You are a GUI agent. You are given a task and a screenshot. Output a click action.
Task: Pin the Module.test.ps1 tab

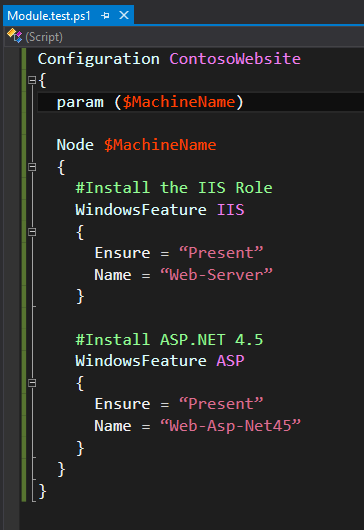tap(105, 16)
